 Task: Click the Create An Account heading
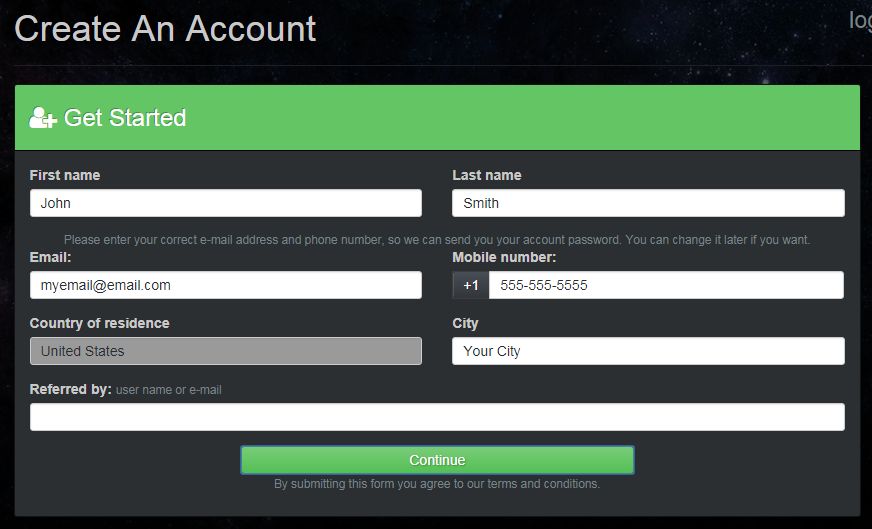(x=165, y=29)
